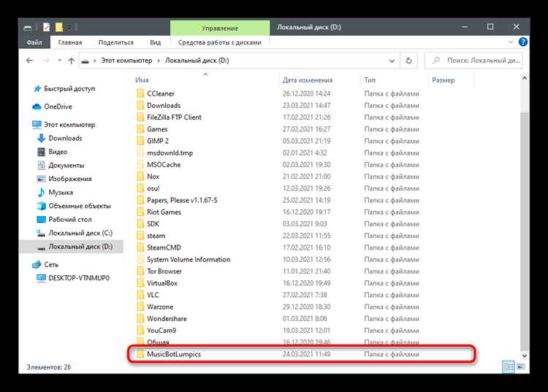Select the Riot Games folder icon

(x=140, y=212)
